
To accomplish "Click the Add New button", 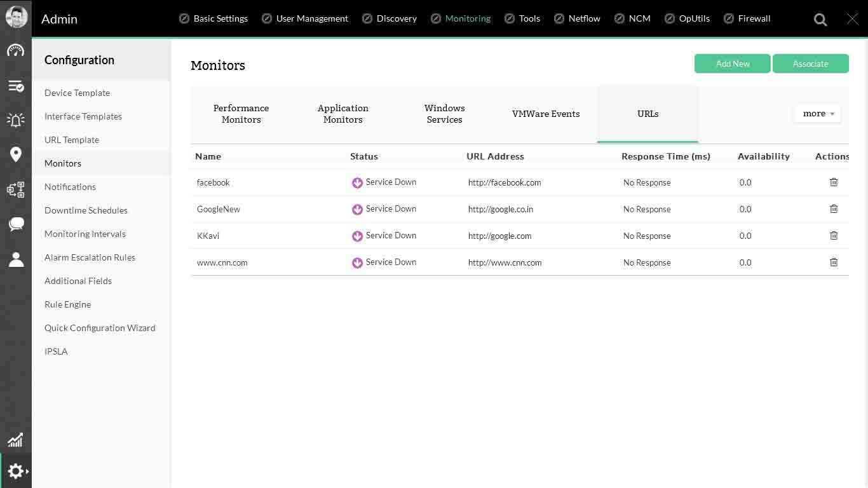I will [732, 64].
